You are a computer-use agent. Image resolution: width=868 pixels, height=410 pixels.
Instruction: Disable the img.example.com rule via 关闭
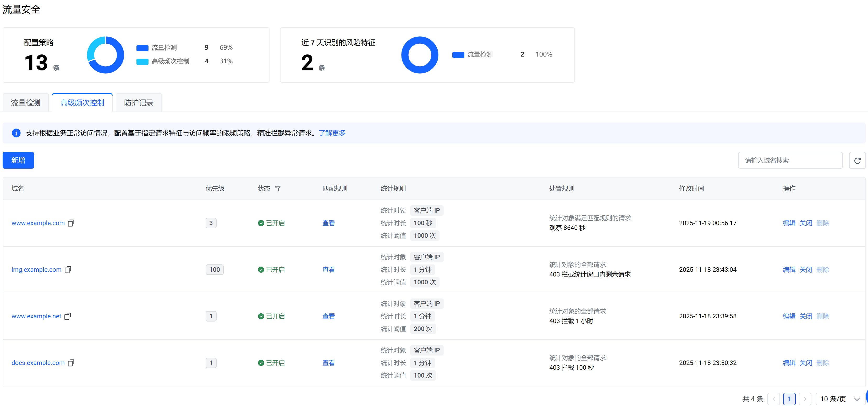click(806, 269)
